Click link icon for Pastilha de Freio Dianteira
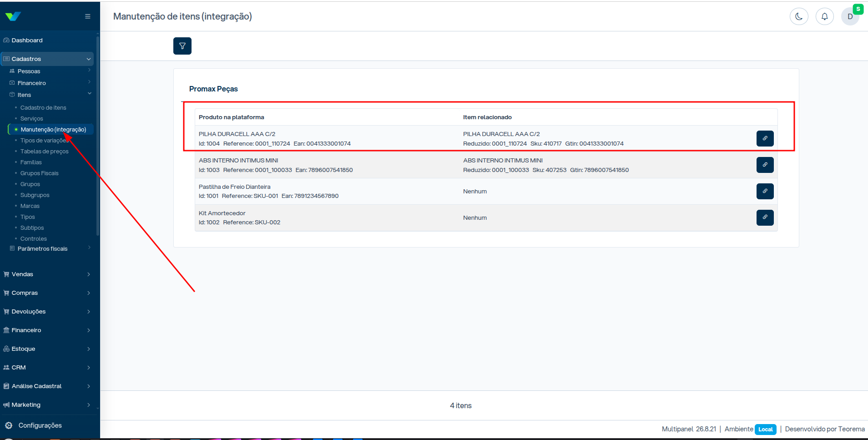This screenshot has height=440, width=868. pos(765,191)
